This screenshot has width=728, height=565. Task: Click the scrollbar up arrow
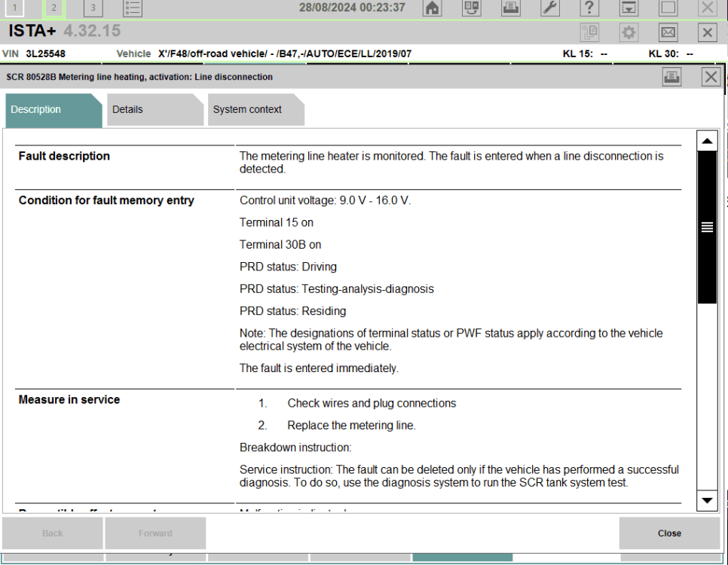[x=707, y=141]
